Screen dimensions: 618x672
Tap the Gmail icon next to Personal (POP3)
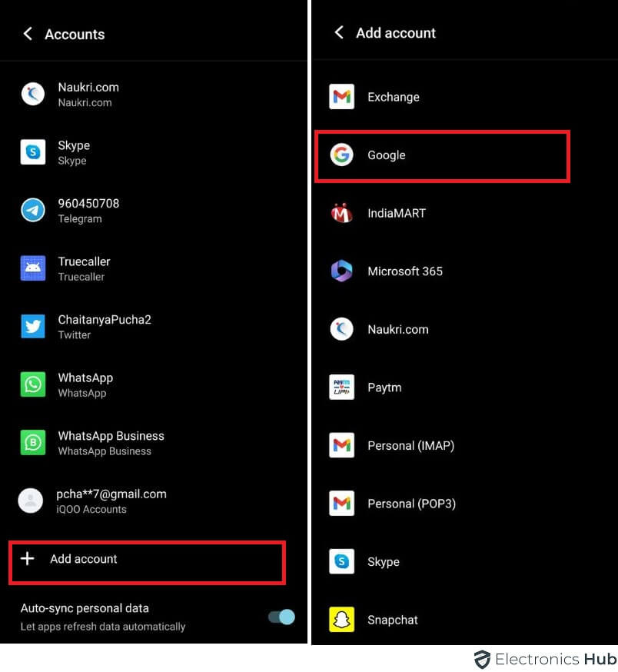pyautogui.click(x=341, y=503)
